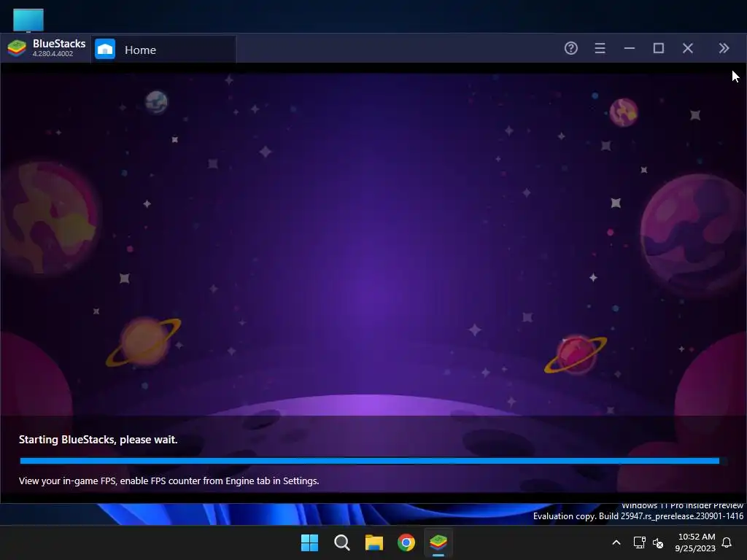
Task: Select the desktop monitor shortcut icon
Action: pyautogui.click(x=28, y=20)
